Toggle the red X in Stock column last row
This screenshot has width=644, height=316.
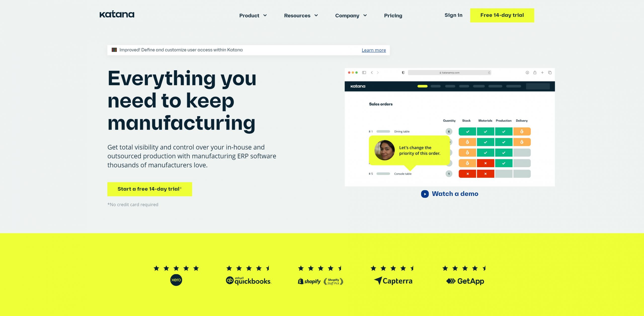pos(467,174)
